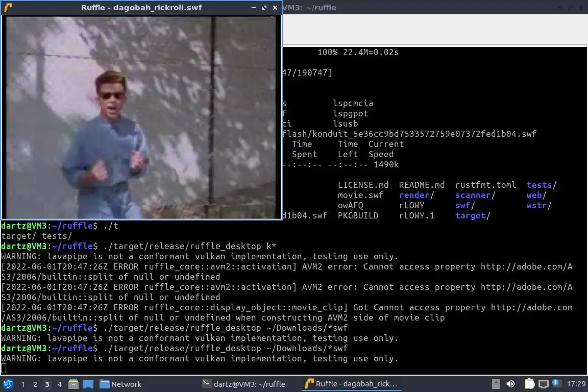Click the first 'dartz@VM3:~/ruffle$ ./t' prompt

click(x=60, y=226)
